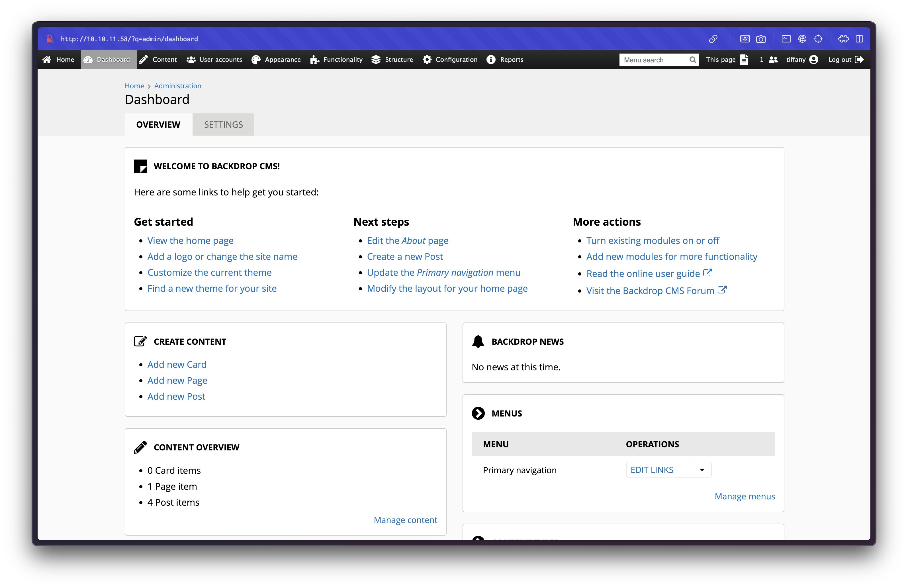This screenshot has height=588, width=908.
Task: Click the camera screenshot icon
Action: click(761, 39)
